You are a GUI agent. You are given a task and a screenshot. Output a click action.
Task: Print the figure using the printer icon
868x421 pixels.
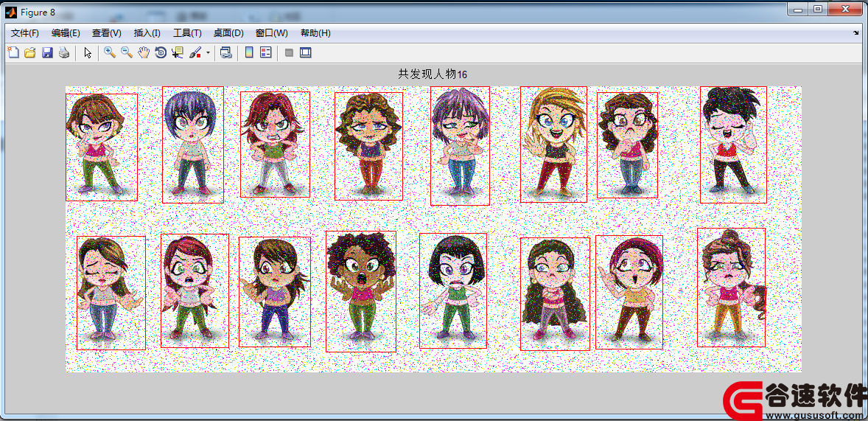tap(64, 52)
